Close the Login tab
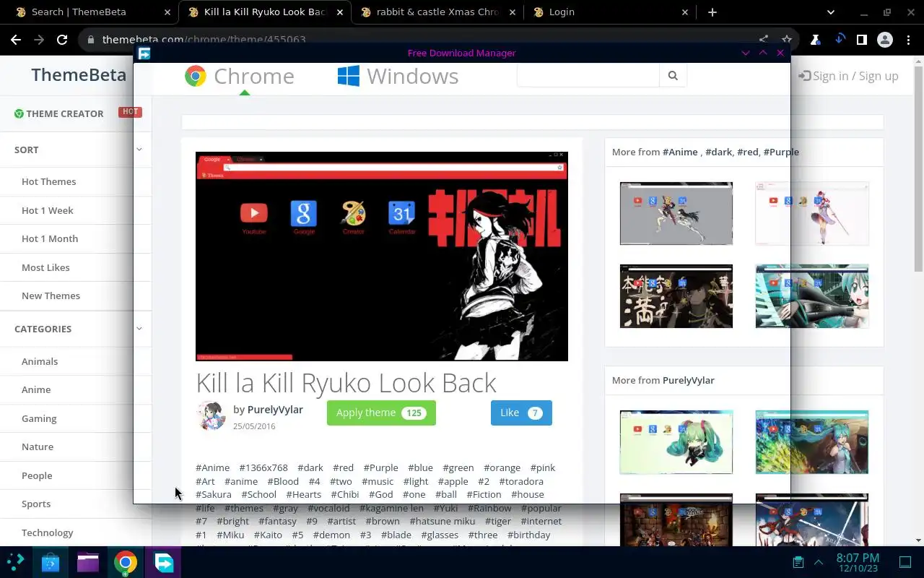The image size is (924, 578). point(685,12)
